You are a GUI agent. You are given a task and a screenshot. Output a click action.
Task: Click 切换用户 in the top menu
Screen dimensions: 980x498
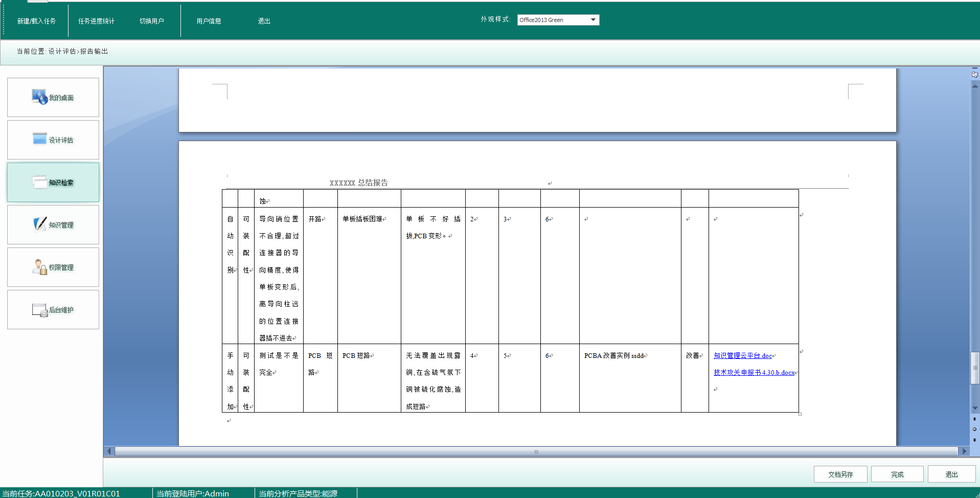tap(152, 21)
